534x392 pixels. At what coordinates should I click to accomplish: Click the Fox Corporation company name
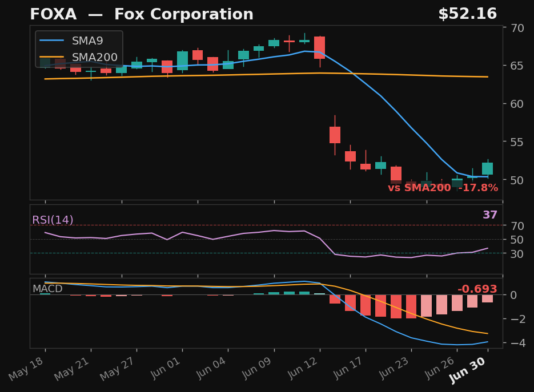tap(184, 14)
